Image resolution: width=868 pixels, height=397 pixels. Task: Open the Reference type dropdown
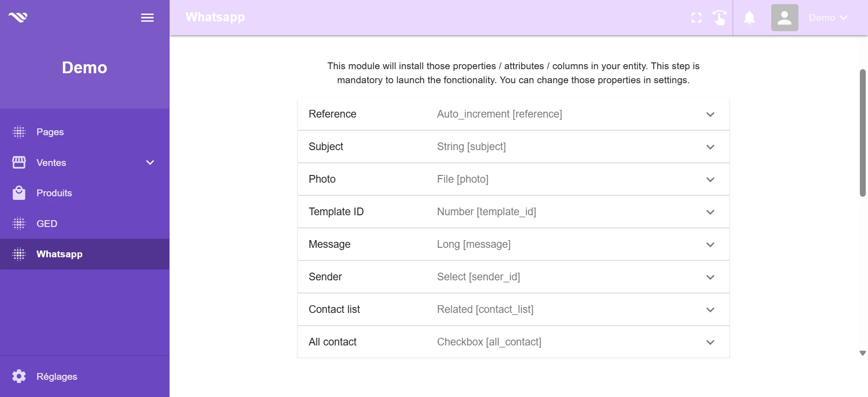click(710, 114)
